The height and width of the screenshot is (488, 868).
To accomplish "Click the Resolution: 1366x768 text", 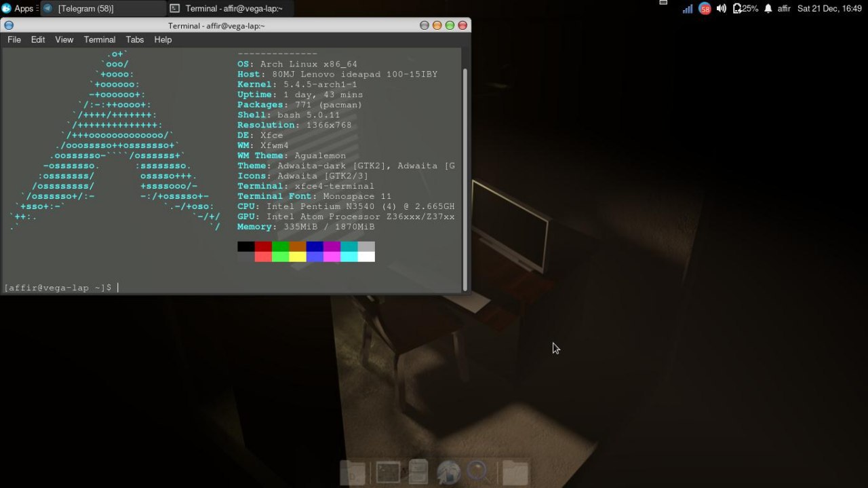I will [294, 125].
